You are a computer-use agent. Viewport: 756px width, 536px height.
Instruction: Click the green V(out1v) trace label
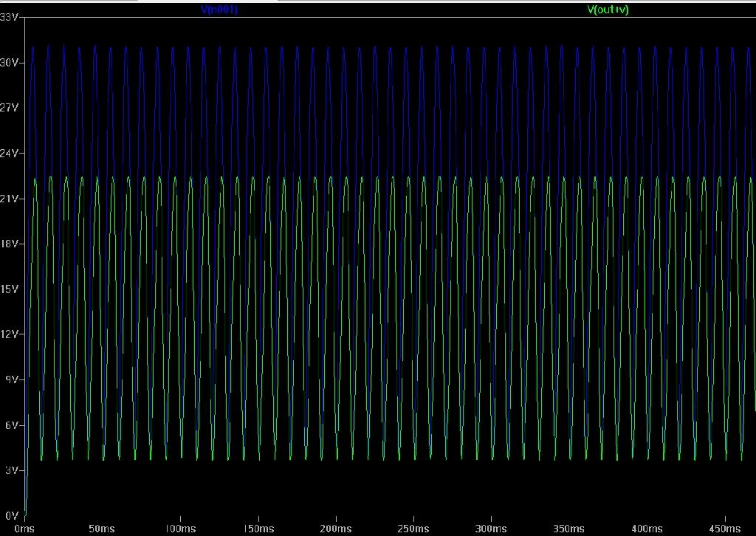(608, 10)
